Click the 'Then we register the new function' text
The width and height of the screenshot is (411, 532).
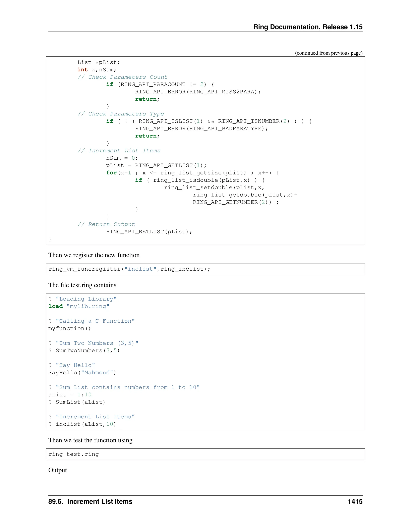[x=94, y=255]
